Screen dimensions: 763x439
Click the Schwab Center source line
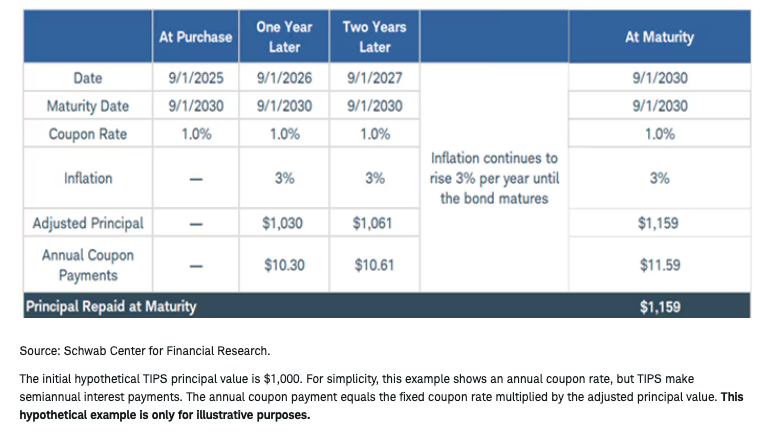(x=145, y=351)
